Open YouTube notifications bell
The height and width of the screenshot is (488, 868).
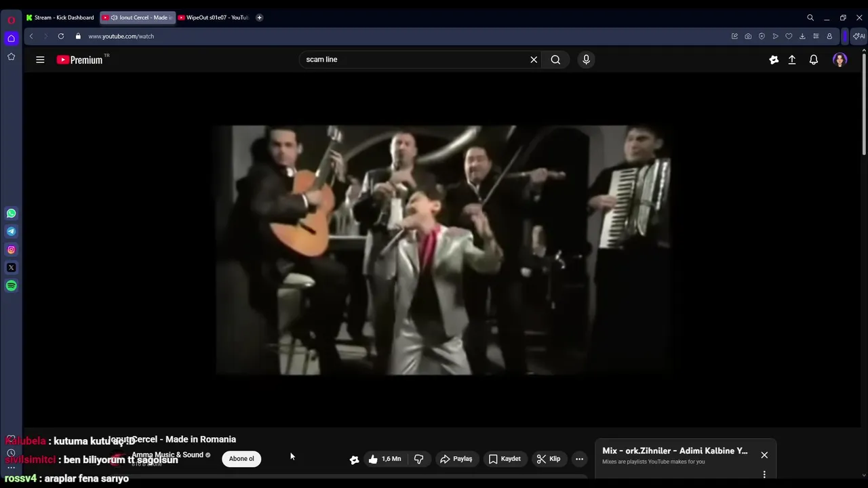click(x=814, y=60)
